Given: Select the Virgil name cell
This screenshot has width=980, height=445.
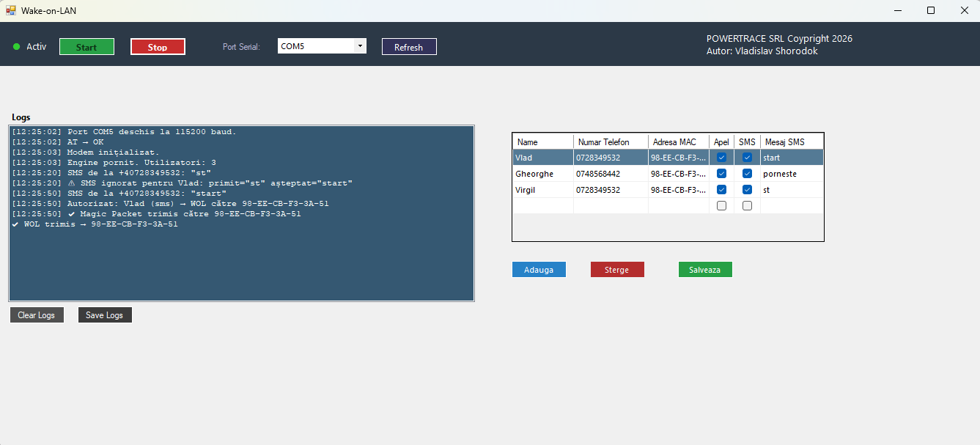Looking at the screenshot, I should [x=543, y=190].
